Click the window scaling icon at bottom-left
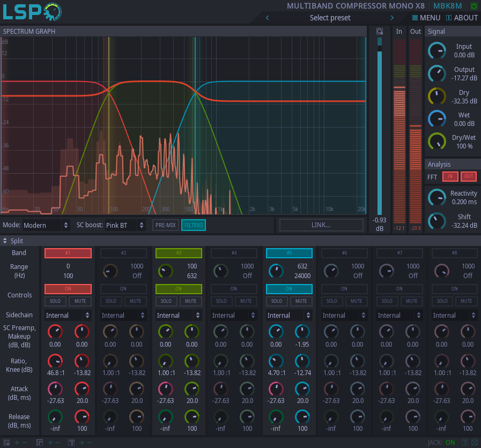The image size is (481, 448). click(x=6, y=443)
